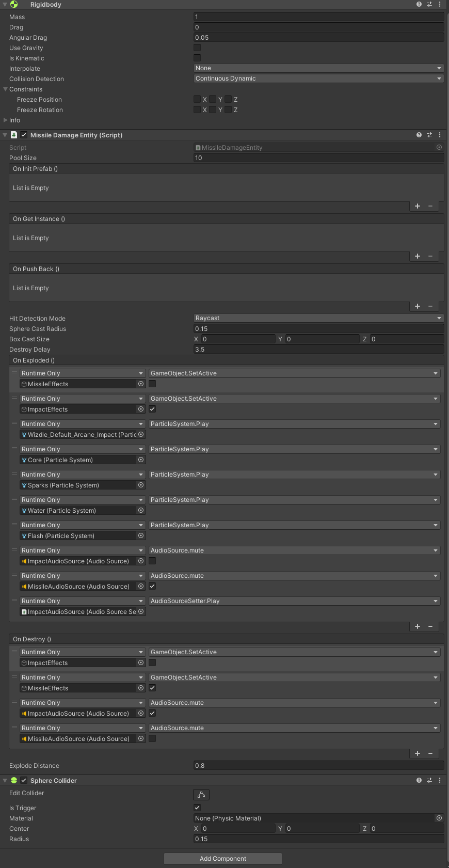
Task: Expand Info foldout
Action: 5,120
